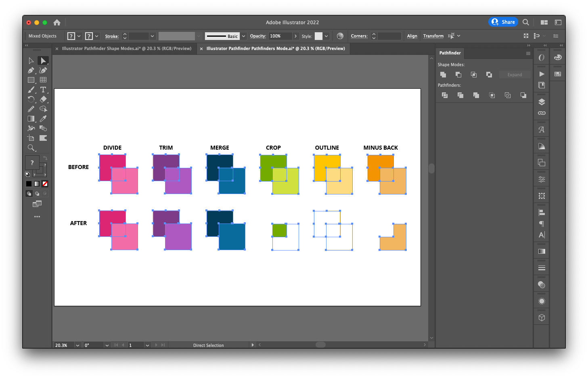
Task: Click the Divide pathfinder icon
Action: [444, 95]
